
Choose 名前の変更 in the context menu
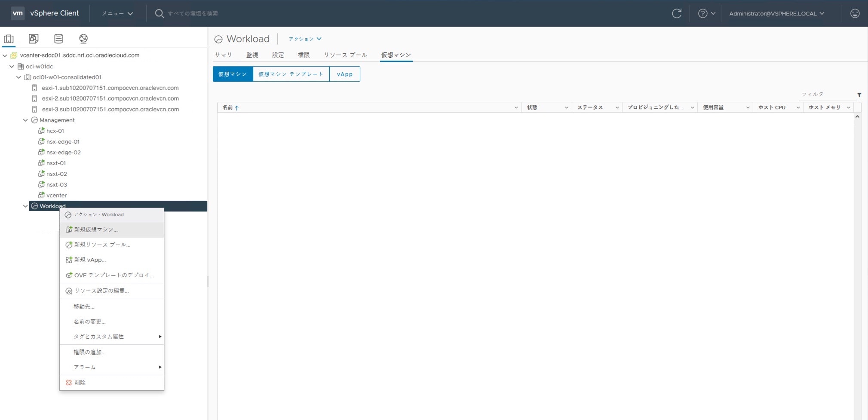(x=112, y=322)
